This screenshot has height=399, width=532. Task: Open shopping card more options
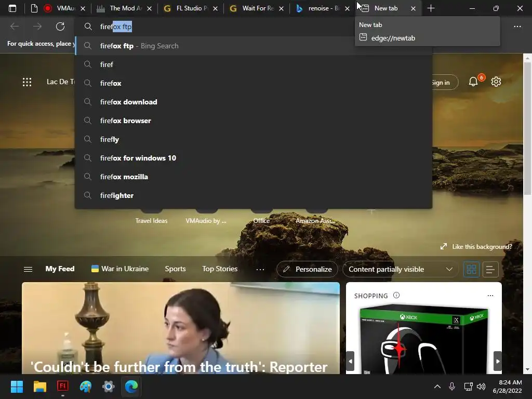pyautogui.click(x=490, y=296)
